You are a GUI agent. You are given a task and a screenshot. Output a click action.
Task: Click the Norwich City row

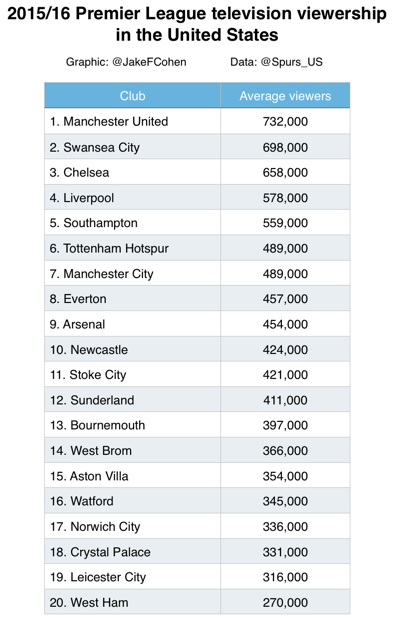197,526
